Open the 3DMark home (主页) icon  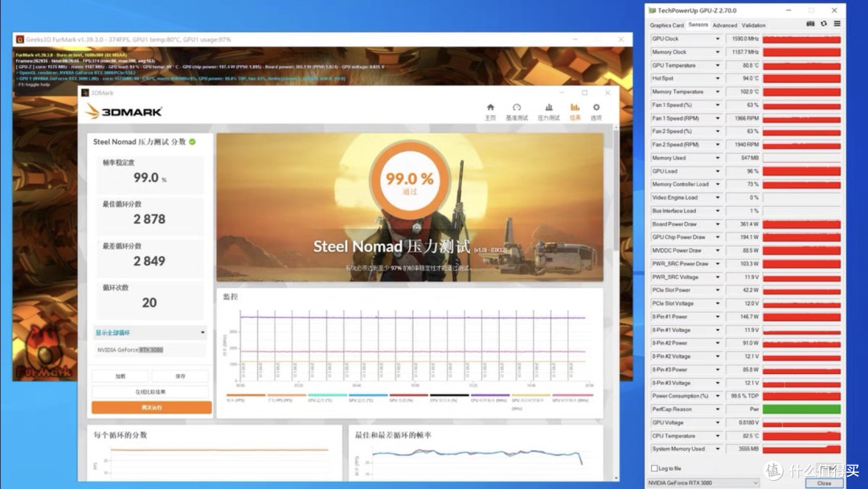[x=490, y=108]
